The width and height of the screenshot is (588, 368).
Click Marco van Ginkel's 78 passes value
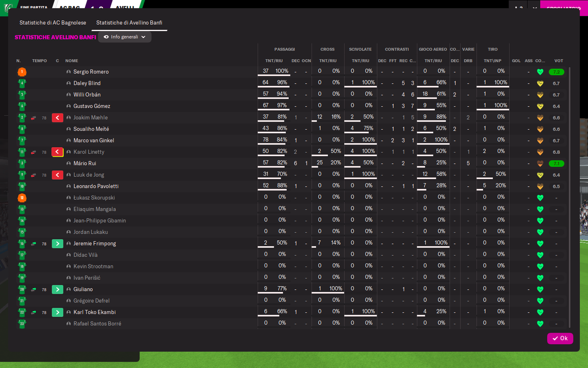pyautogui.click(x=266, y=140)
